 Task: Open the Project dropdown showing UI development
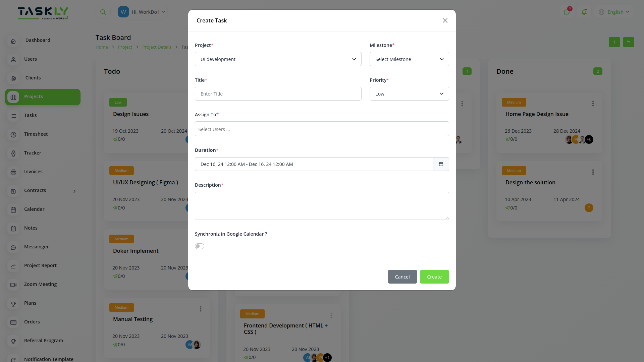click(278, 59)
